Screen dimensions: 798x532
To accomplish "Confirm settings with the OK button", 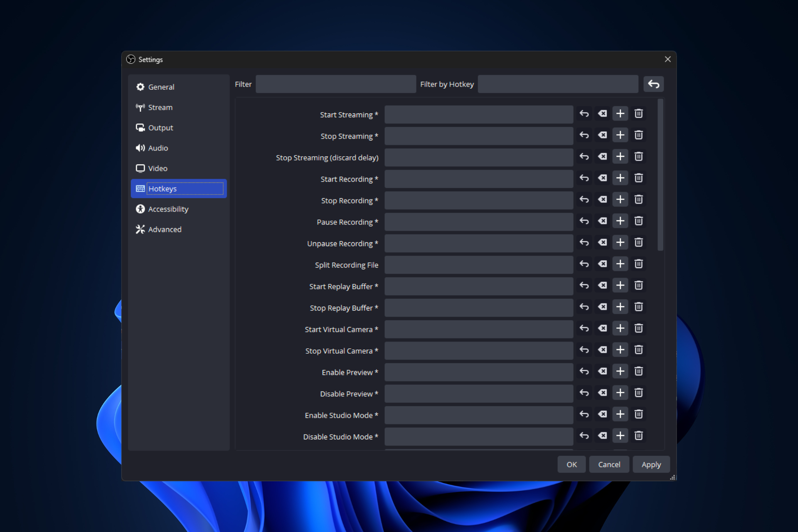I will pyautogui.click(x=571, y=464).
